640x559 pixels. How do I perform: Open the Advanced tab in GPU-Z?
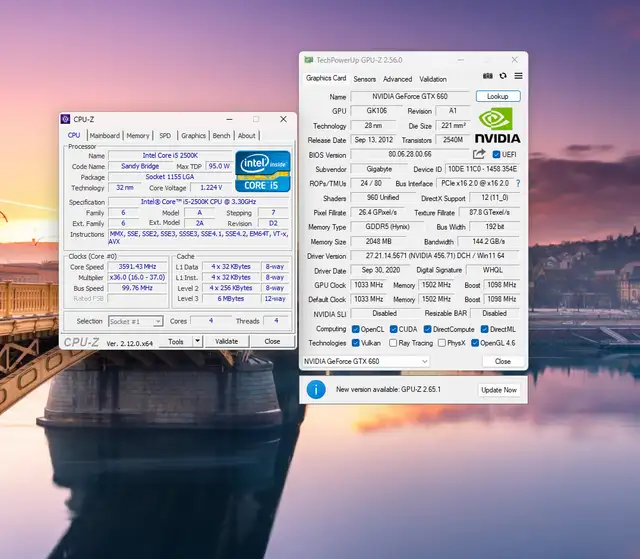pos(397,79)
